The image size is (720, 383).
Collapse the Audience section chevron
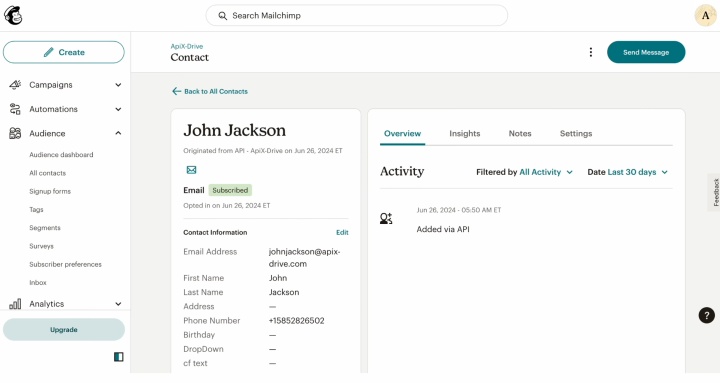pos(118,133)
